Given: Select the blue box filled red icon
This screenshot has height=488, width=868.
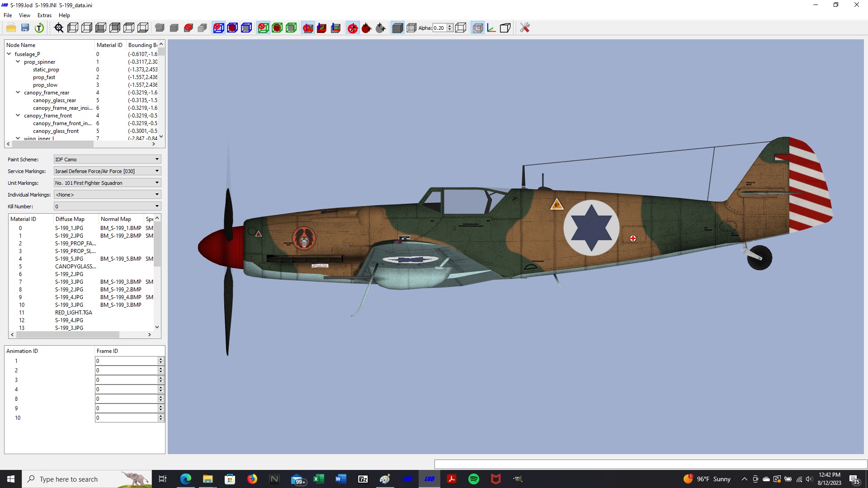Looking at the screenshot, I should tap(232, 28).
